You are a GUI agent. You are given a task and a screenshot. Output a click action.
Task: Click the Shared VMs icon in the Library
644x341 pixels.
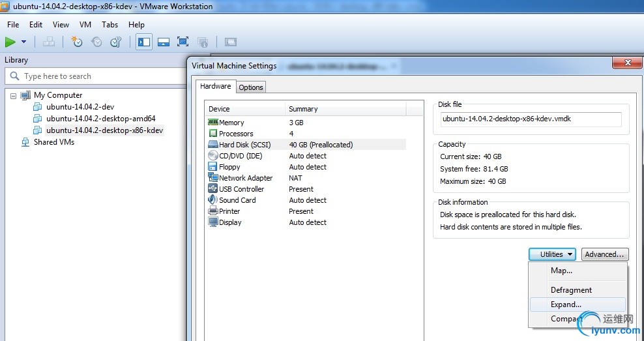tap(25, 142)
